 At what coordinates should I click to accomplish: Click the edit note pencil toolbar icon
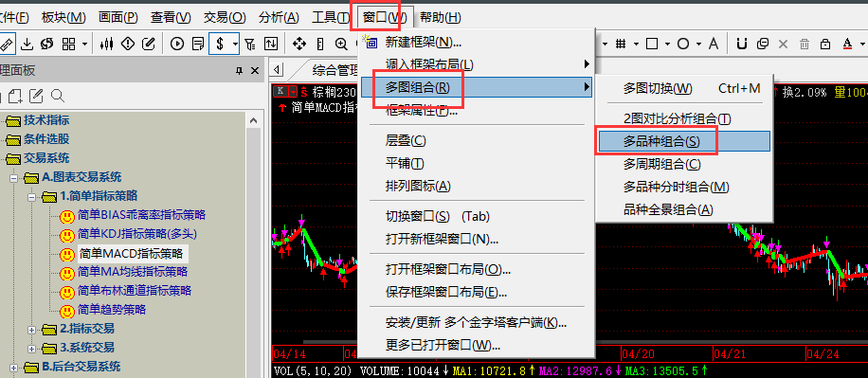coord(148,44)
